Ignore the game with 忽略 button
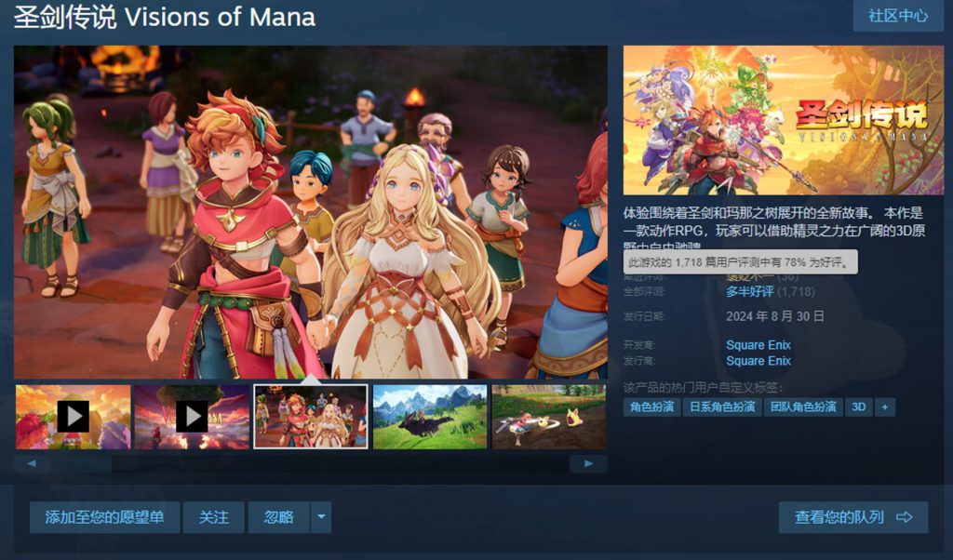 279,517
